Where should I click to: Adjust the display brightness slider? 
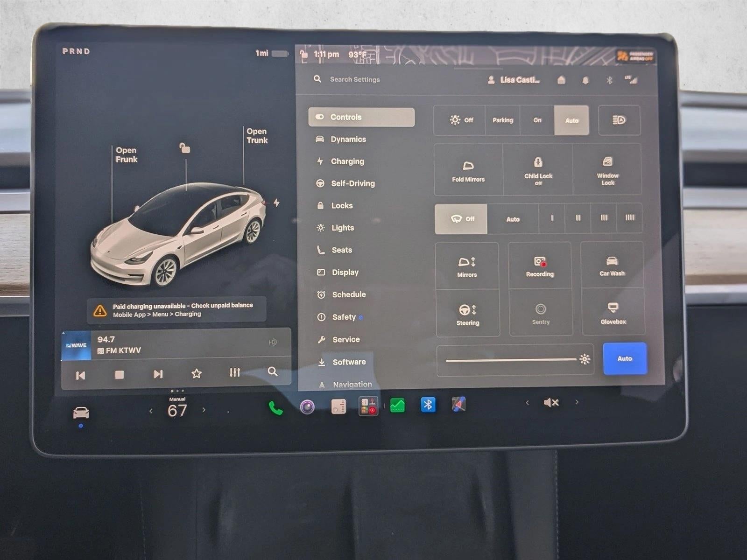(x=515, y=360)
